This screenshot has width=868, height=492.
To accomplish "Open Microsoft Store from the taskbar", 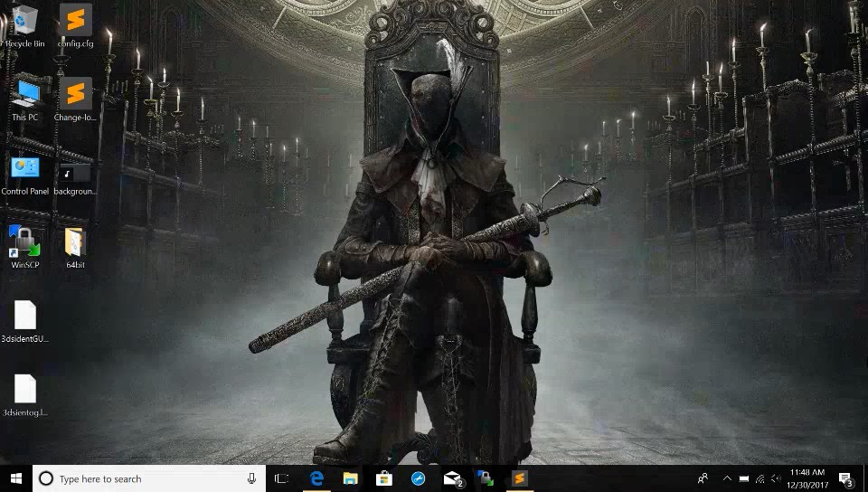I will (x=383, y=478).
